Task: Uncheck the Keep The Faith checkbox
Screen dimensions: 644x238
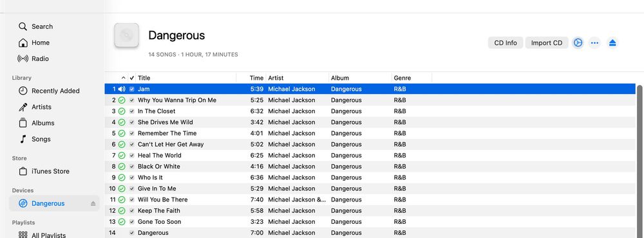Action: click(132, 211)
